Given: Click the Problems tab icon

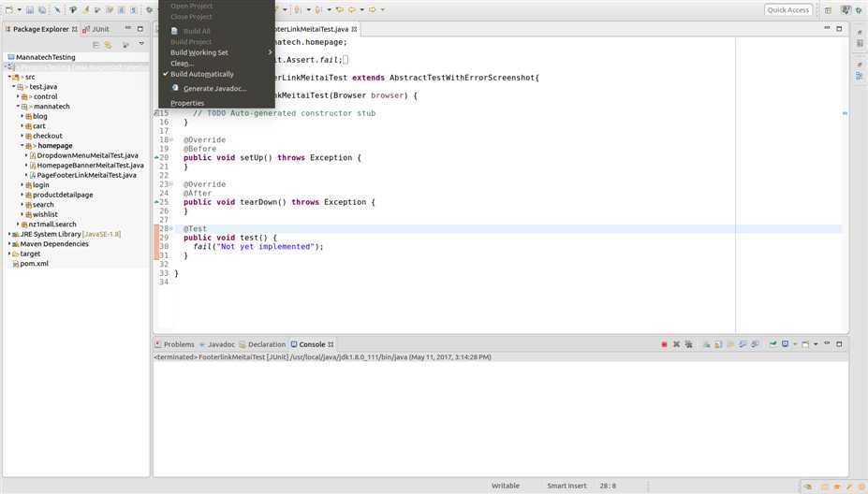Looking at the screenshot, I should click(158, 344).
